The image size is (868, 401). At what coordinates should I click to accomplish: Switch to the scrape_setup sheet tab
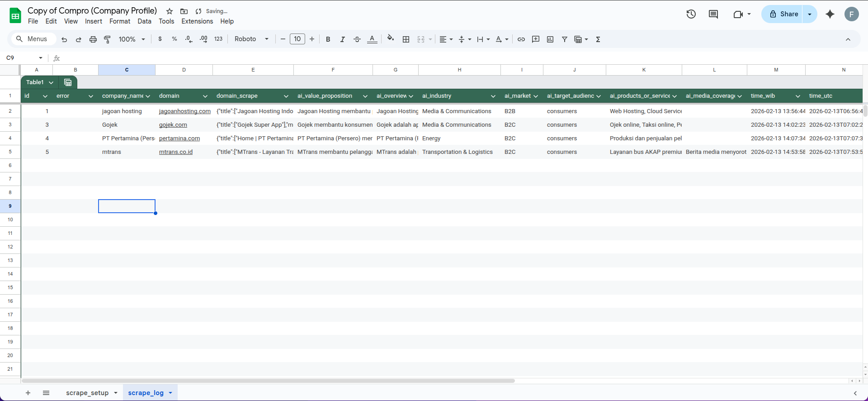point(87,393)
